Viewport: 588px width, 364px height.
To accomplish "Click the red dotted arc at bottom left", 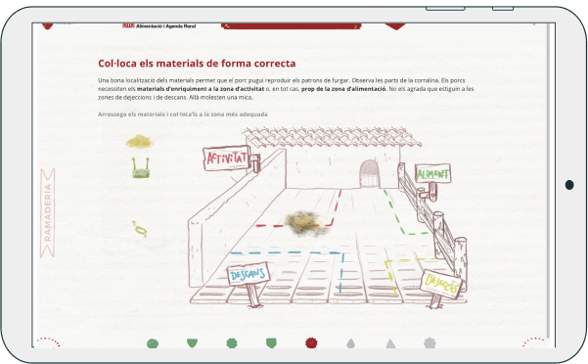I will click(x=48, y=341).
